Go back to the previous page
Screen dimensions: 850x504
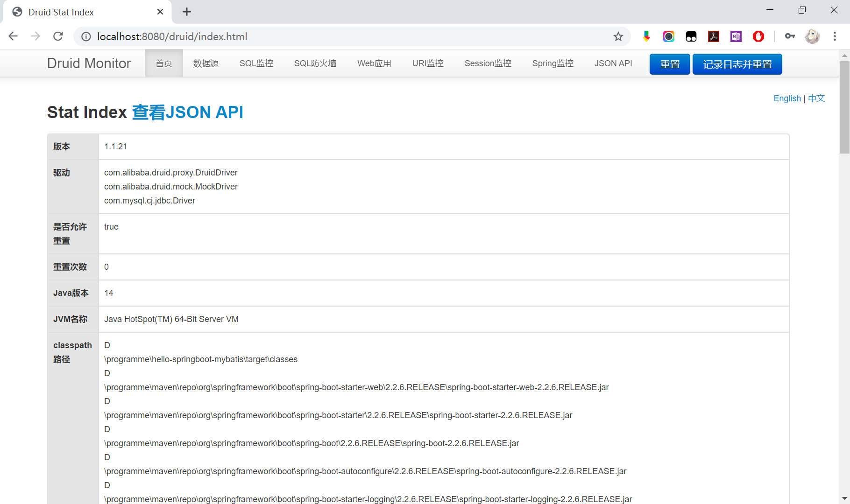(x=13, y=36)
